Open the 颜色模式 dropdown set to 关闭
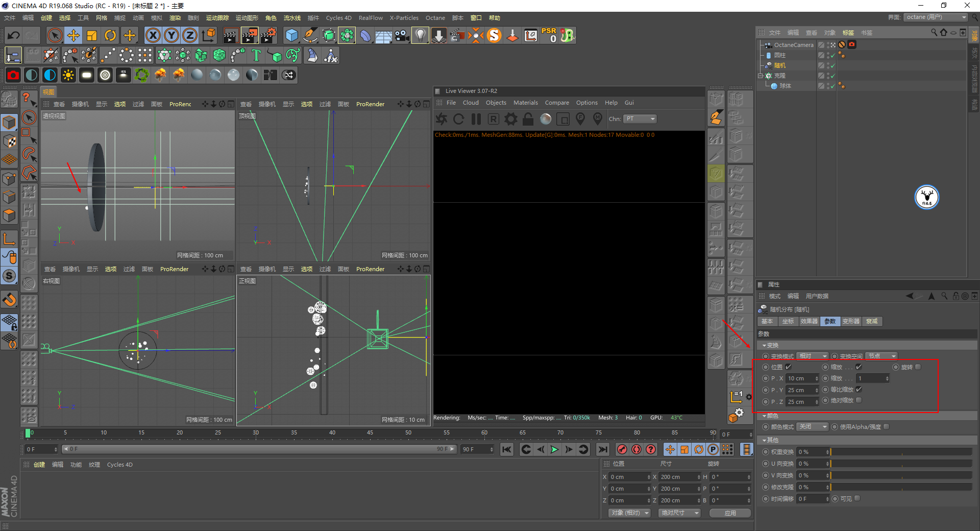 pyautogui.click(x=812, y=427)
